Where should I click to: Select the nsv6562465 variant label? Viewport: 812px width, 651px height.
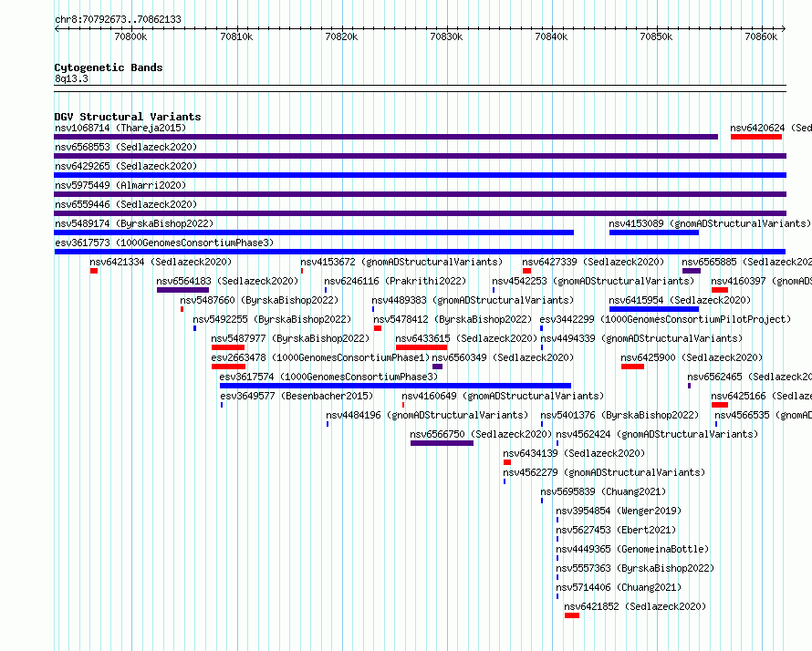[749, 377]
